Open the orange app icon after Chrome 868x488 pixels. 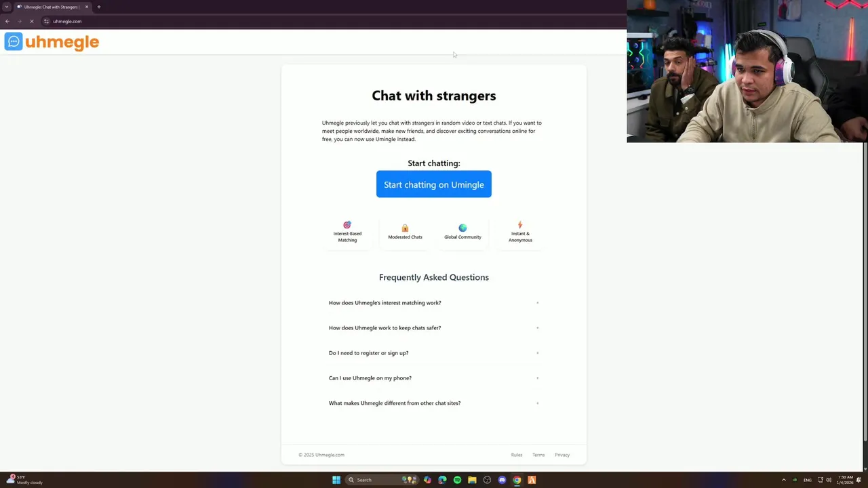(x=532, y=480)
